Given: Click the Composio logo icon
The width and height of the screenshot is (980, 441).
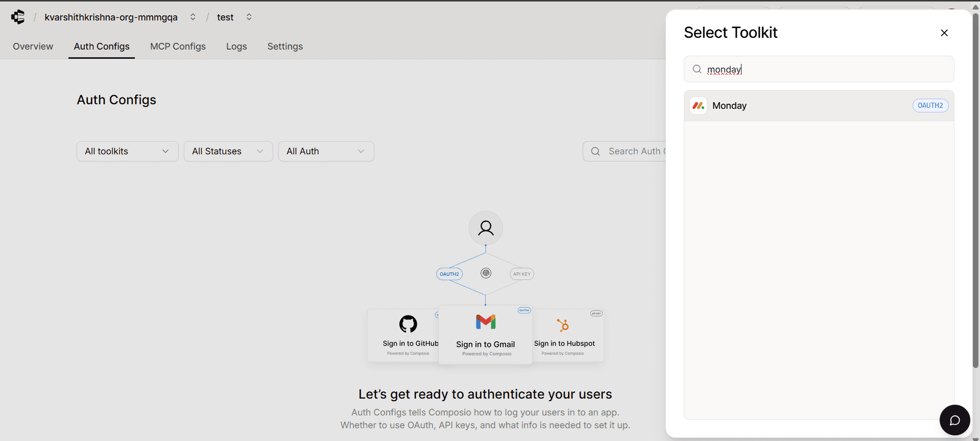Looking at the screenshot, I should tap(18, 17).
